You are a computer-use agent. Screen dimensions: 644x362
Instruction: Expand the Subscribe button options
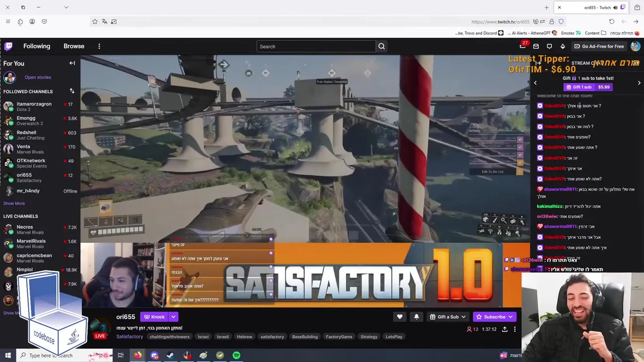click(510, 317)
